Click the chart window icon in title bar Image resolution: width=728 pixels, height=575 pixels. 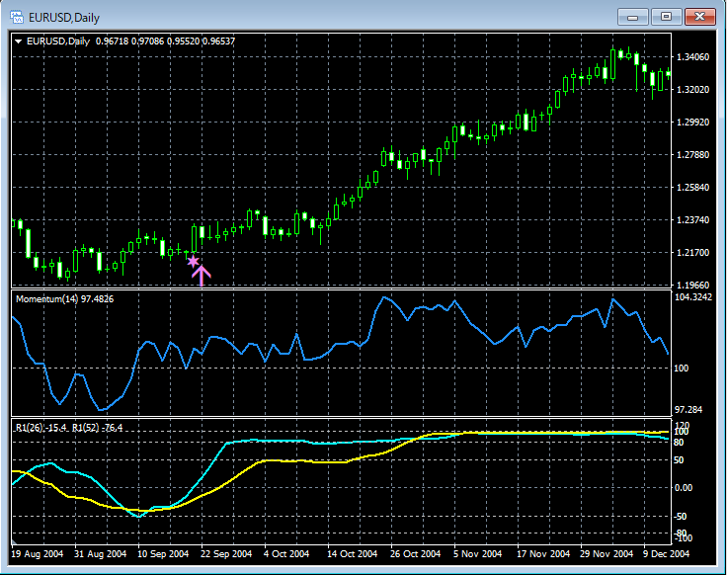pyautogui.click(x=17, y=17)
